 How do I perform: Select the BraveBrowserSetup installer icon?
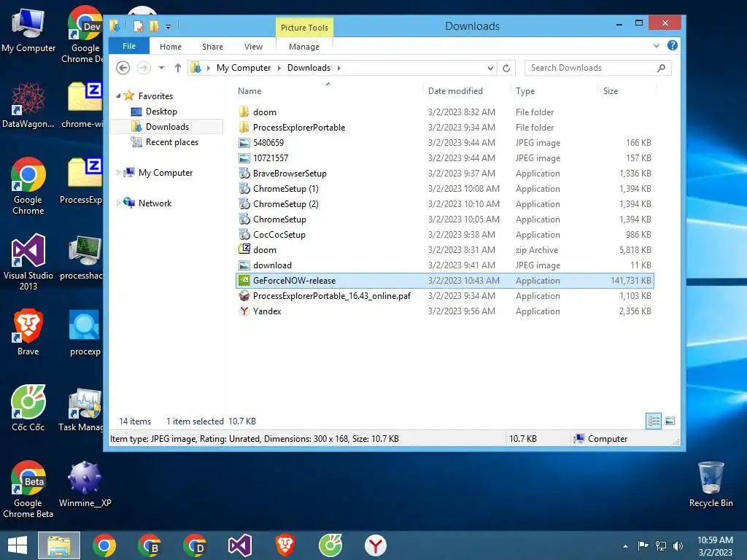pyautogui.click(x=244, y=174)
